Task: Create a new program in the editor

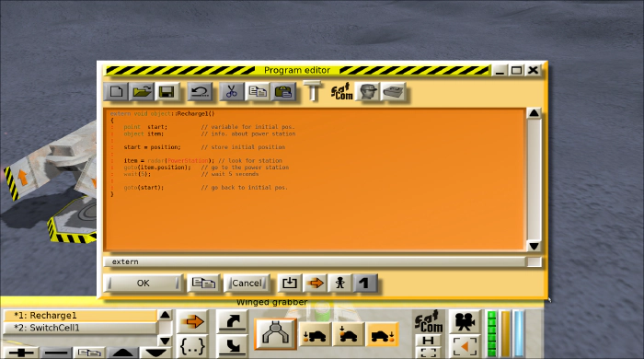Action: [116, 91]
